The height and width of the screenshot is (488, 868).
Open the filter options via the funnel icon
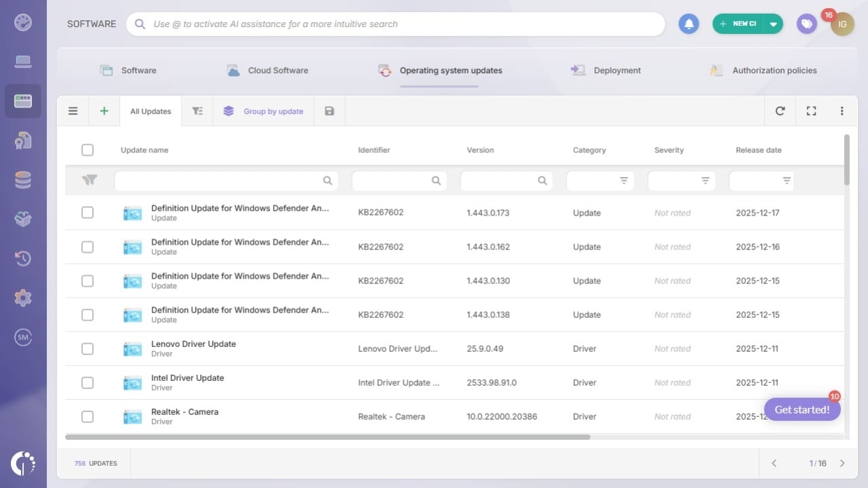[x=197, y=110]
